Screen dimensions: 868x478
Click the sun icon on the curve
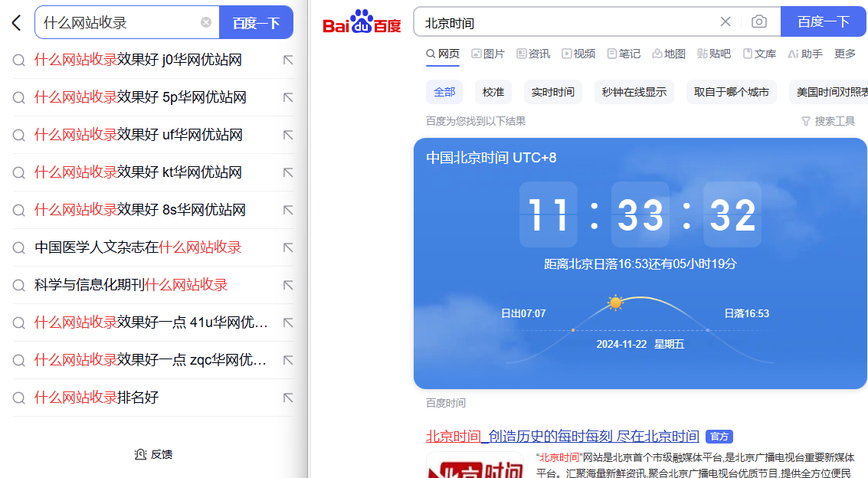tap(615, 303)
